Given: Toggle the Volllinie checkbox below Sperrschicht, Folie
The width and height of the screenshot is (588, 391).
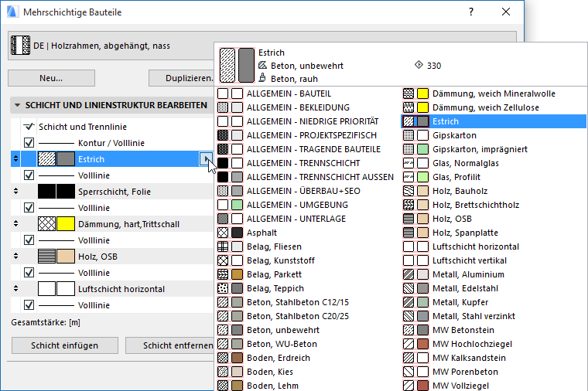Looking at the screenshot, I should coord(29,208).
